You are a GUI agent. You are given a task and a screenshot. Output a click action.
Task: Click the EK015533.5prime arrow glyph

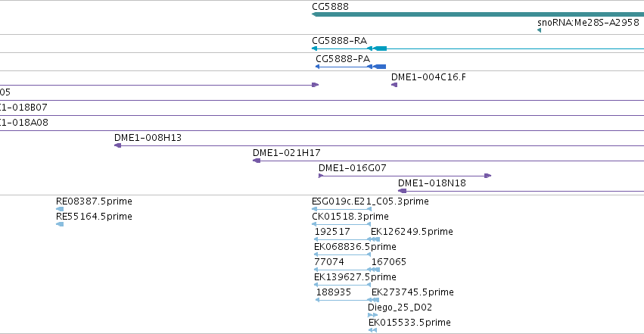point(372,330)
